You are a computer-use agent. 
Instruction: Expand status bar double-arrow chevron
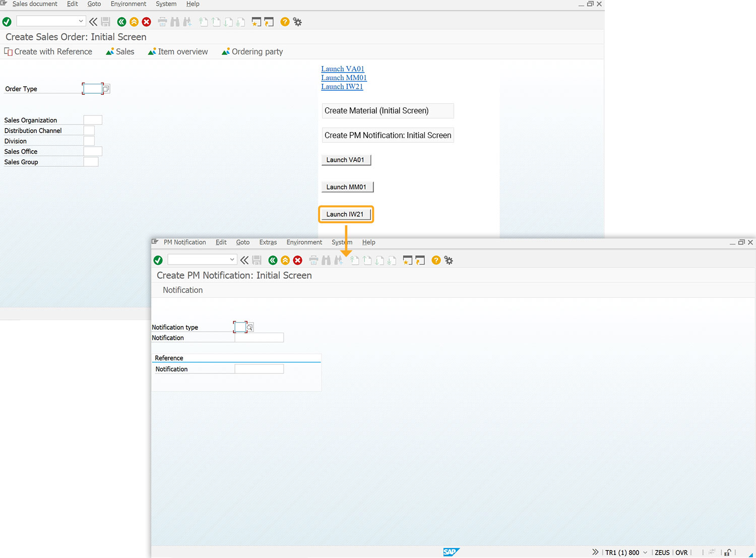pyautogui.click(x=595, y=552)
